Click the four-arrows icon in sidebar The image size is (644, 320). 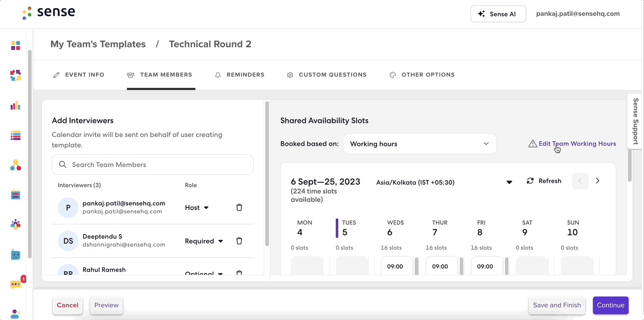tap(15, 75)
